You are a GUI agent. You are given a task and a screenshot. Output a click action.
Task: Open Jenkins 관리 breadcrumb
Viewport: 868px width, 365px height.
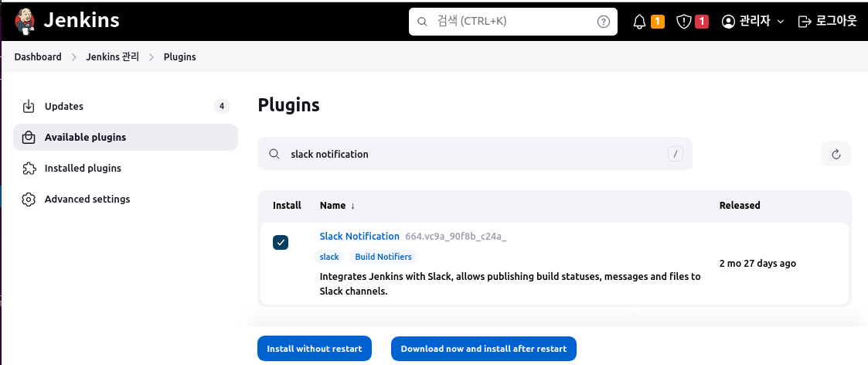click(112, 56)
